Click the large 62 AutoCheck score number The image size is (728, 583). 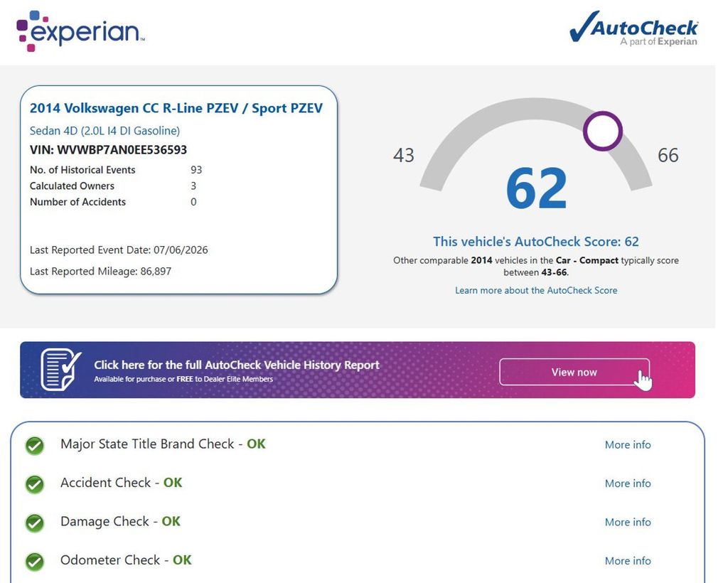pos(536,188)
